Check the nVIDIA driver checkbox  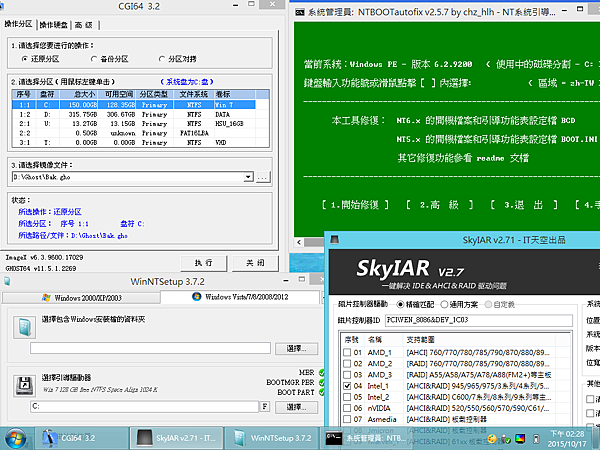(347, 408)
